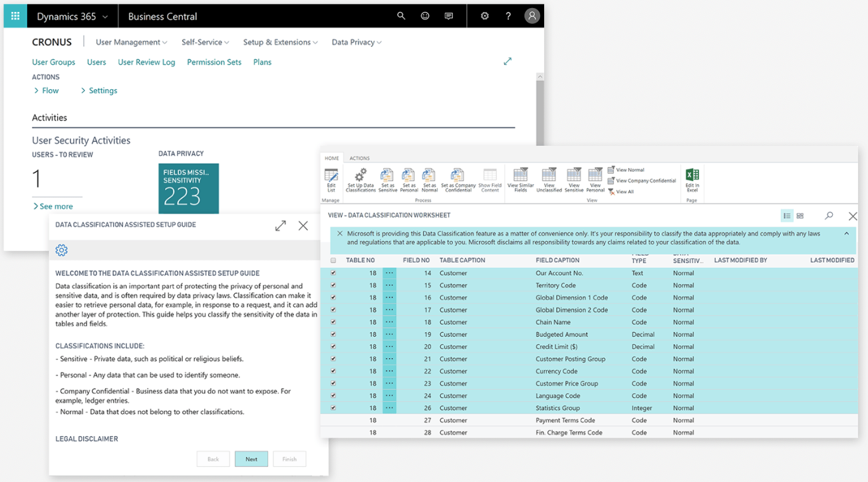The image size is (868, 482).
Task: Click View All in ribbon
Action: click(621, 192)
